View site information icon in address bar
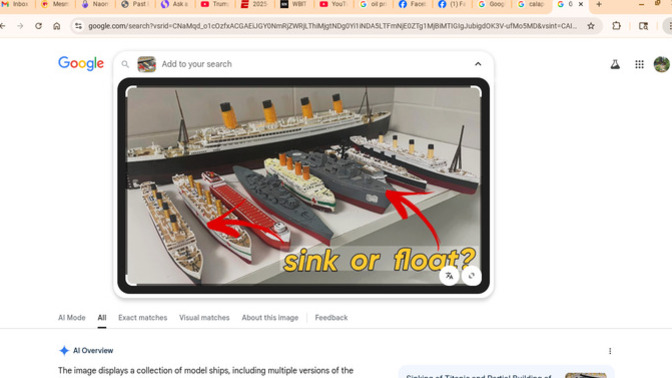 (78, 26)
